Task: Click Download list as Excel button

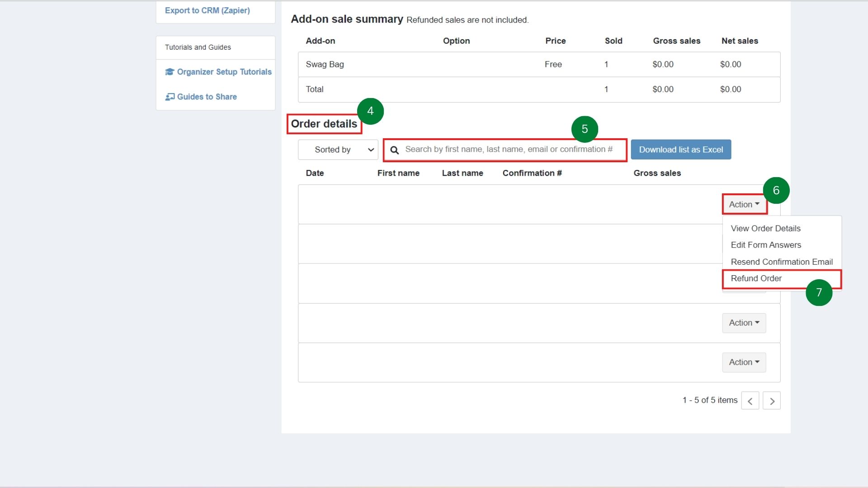Action: pyautogui.click(x=681, y=150)
